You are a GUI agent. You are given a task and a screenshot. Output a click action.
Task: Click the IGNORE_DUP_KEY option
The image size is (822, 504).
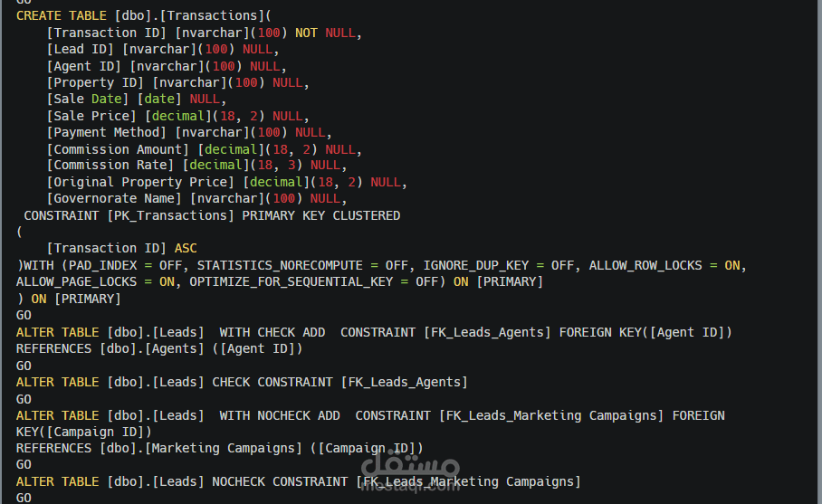(476, 266)
